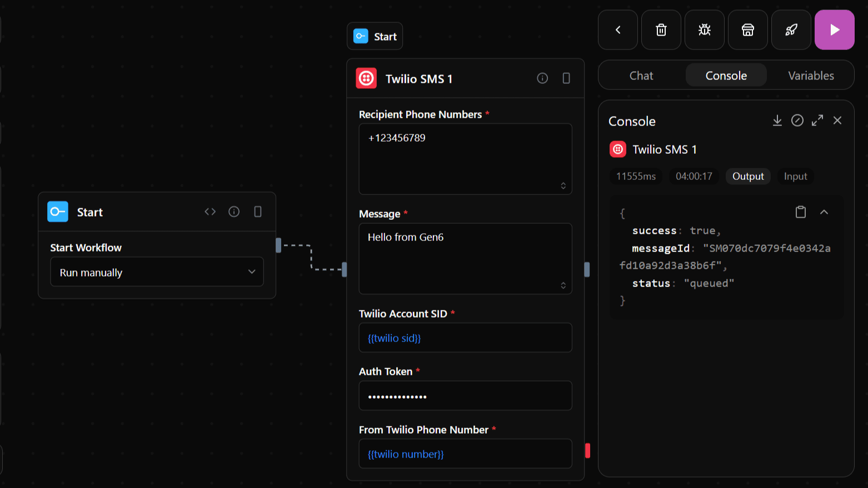The width and height of the screenshot is (868, 488).
Task: Run the workflow with the play button
Action: coord(834,30)
